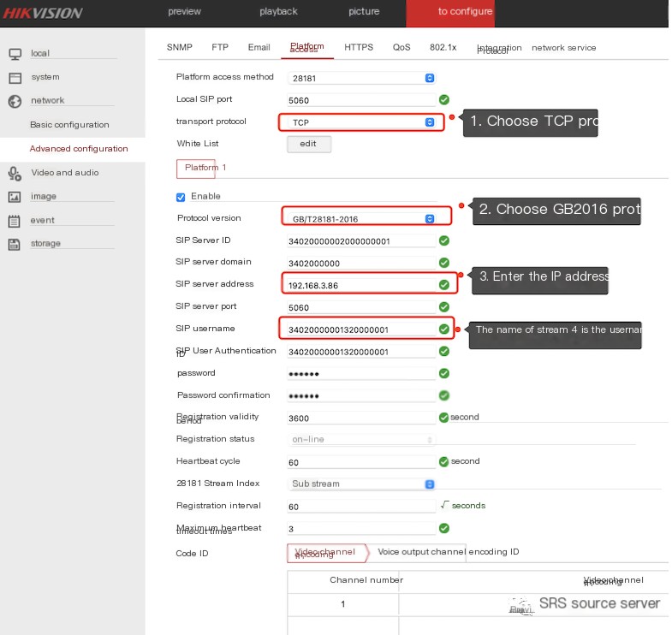Click green check icon beside SIP server domain

click(x=444, y=263)
